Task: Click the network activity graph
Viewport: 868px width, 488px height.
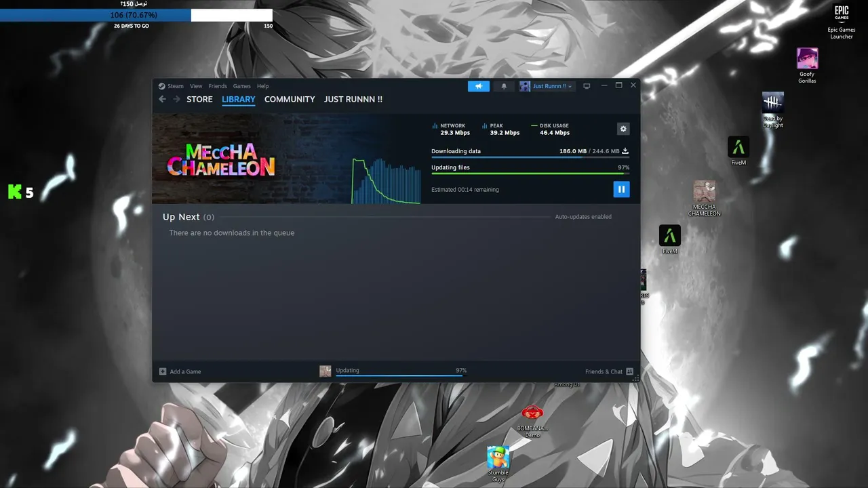Action: pos(386,181)
